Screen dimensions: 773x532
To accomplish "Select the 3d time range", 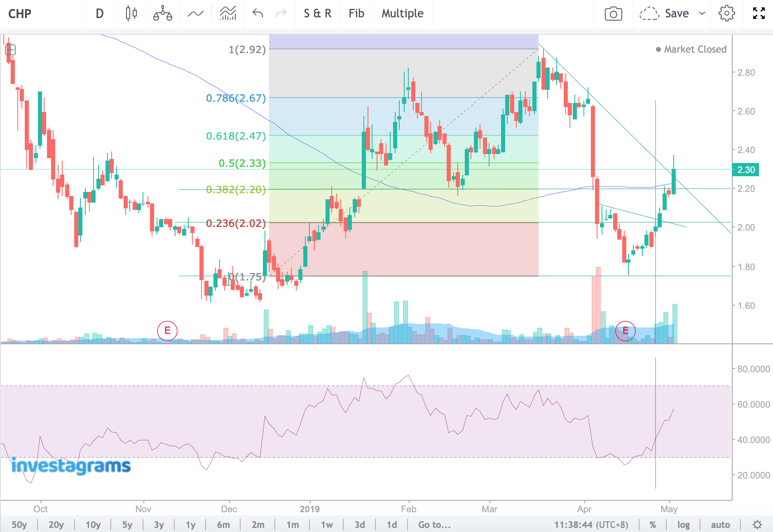I will pyautogui.click(x=360, y=525).
